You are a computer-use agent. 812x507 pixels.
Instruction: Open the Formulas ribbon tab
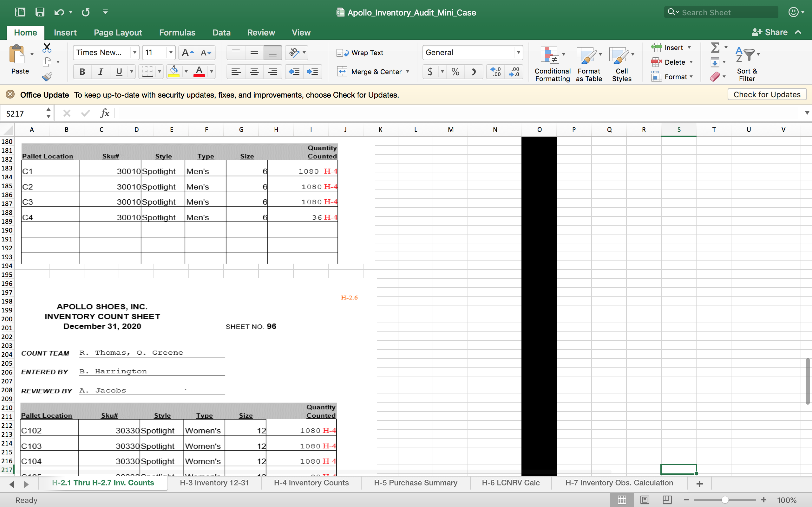(177, 33)
